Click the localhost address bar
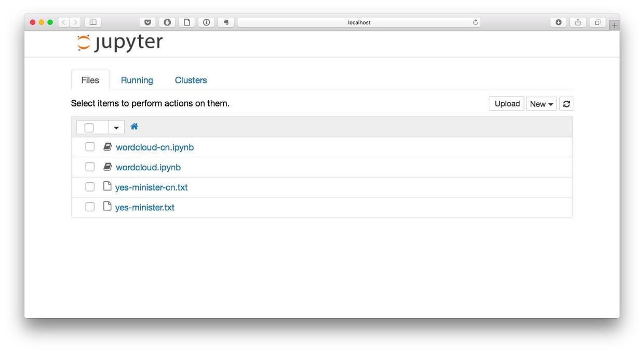 click(358, 22)
